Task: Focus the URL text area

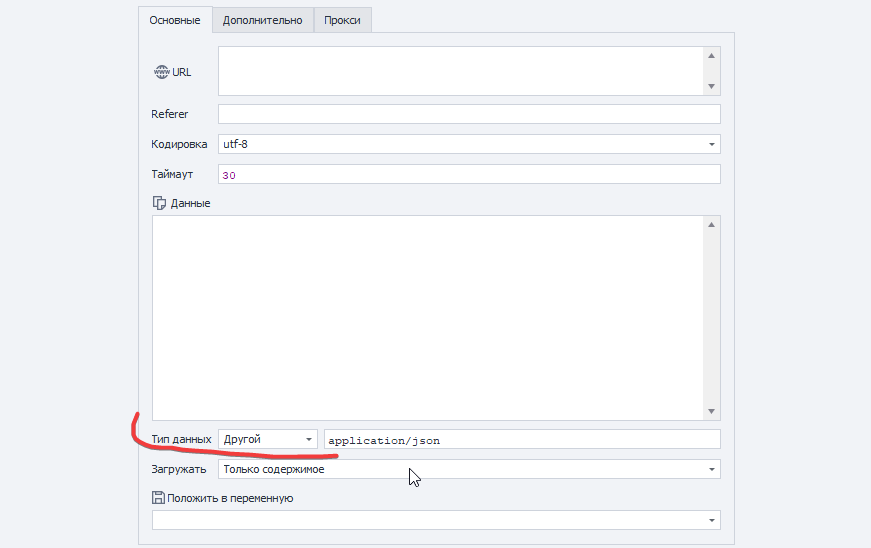Action: pos(461,71)
